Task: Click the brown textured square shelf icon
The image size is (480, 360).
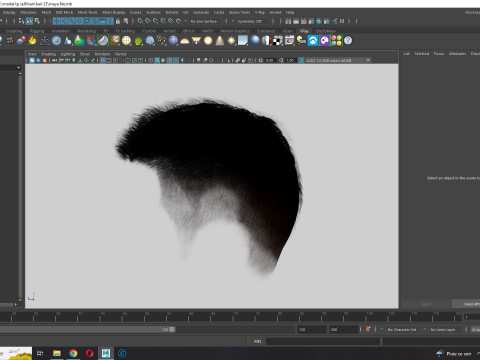Action: tap(115, 41)
